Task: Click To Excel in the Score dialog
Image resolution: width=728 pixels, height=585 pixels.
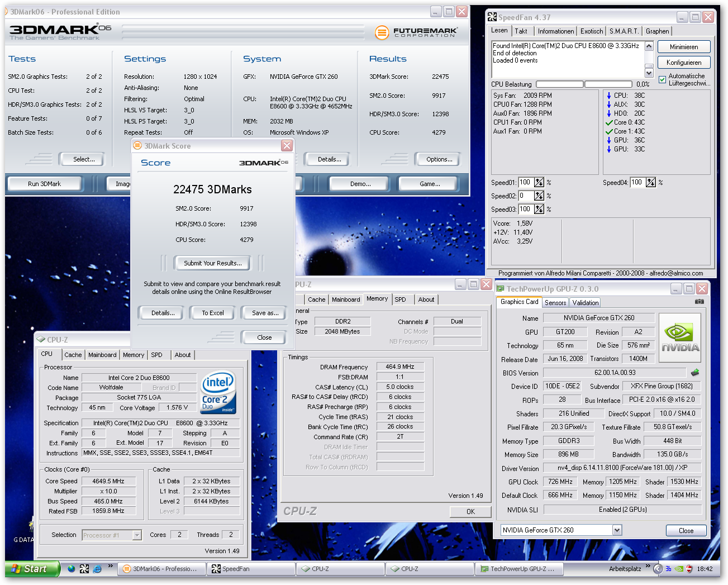Action: point(212,313)
